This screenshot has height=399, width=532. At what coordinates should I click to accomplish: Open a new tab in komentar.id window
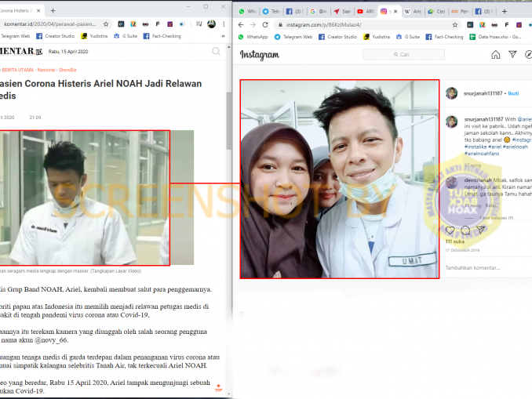(x=53, y=11)
